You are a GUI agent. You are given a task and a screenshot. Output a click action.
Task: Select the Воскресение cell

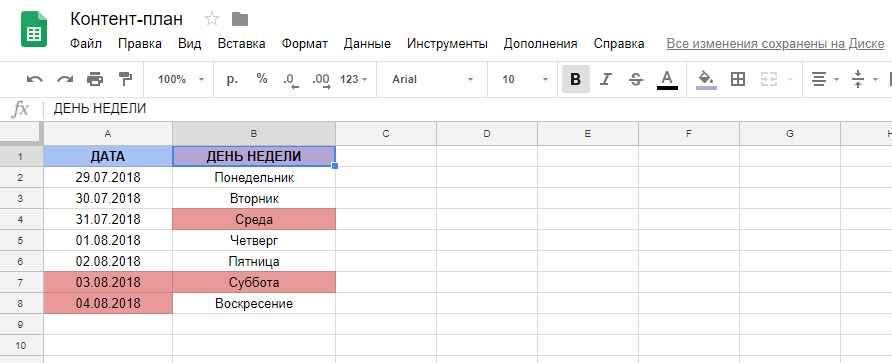pyautogui.click(x=254, y=304)
